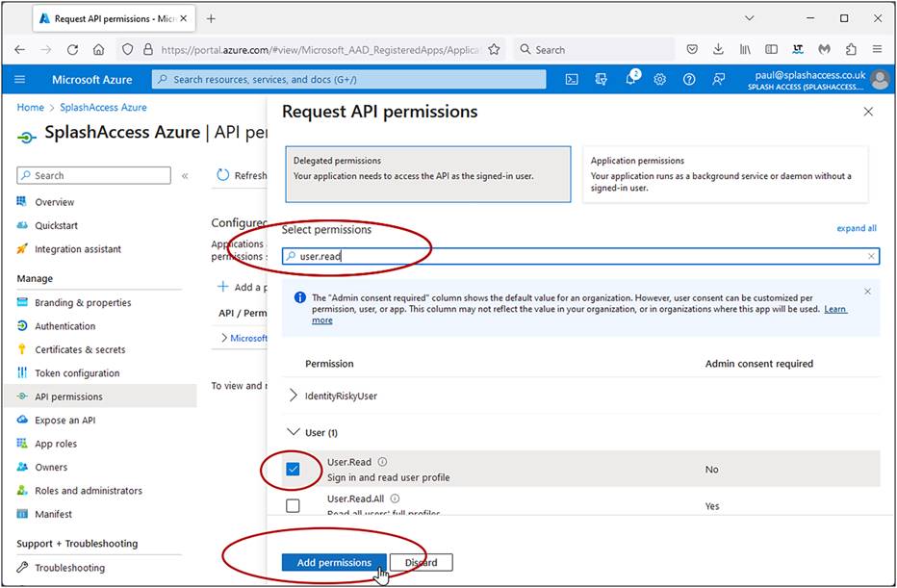Open Quickstart in the sidebar

[x=56, y=225]
